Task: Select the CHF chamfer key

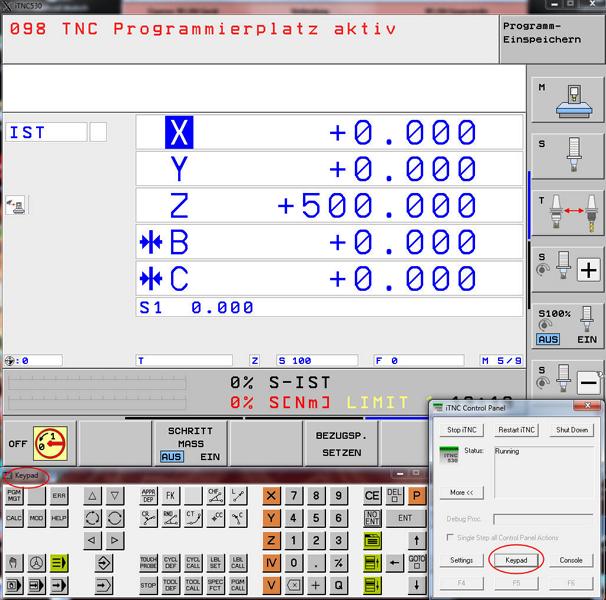Action: [215, 495]
